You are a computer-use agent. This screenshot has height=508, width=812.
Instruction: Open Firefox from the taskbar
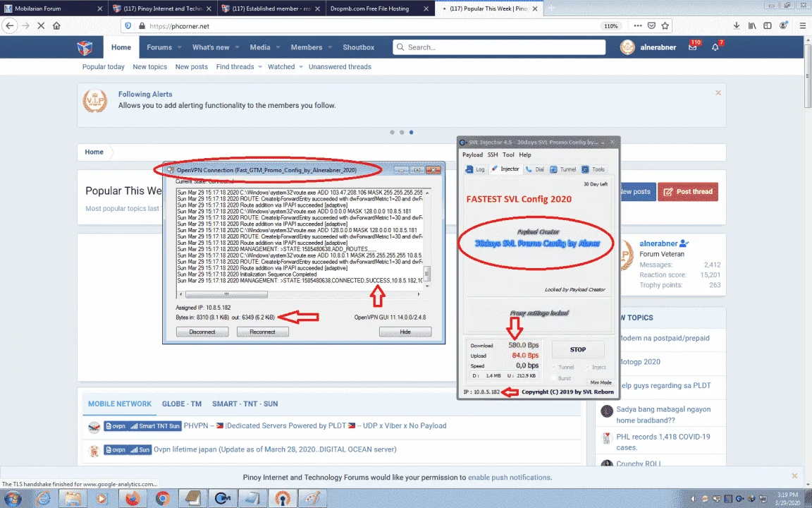133,499
